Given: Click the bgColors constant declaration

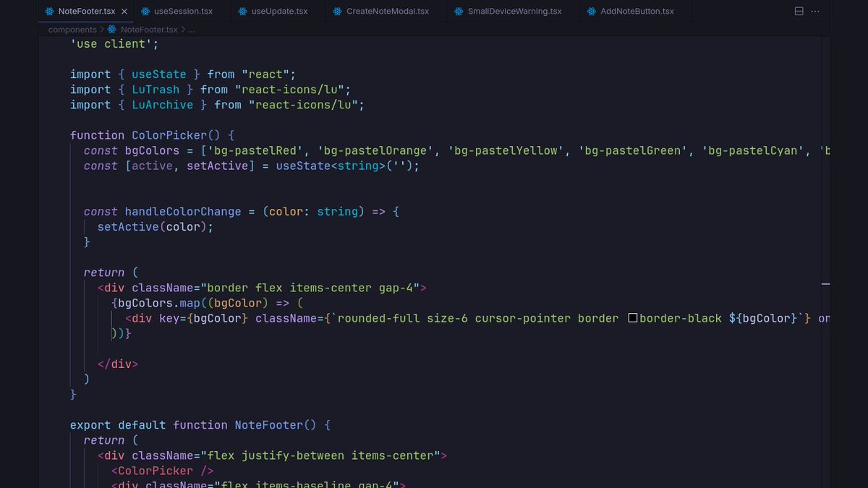Looking at the screenshot, I should click(x=152, y=150).
